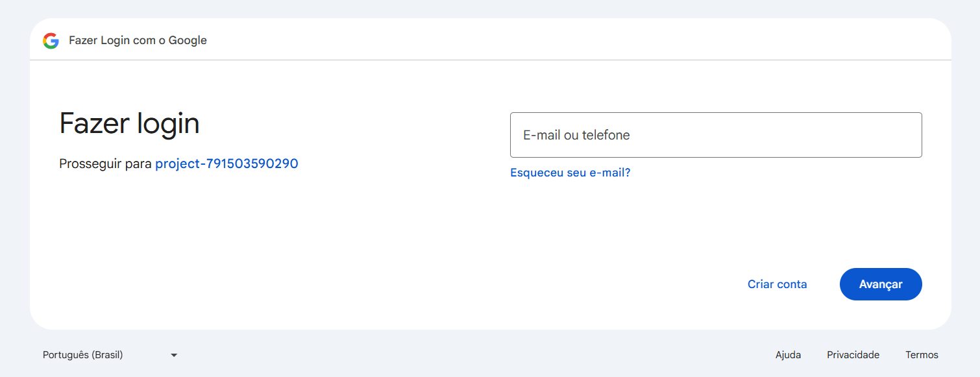Click the Criar conta button
Image resolution: width=980 pixels, height=377 pixels.
[777, 284]
